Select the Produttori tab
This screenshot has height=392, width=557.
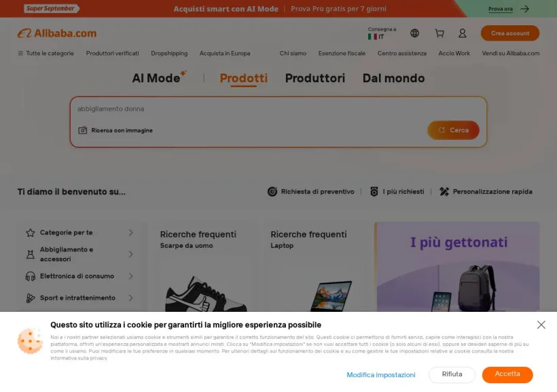point(315,78)
